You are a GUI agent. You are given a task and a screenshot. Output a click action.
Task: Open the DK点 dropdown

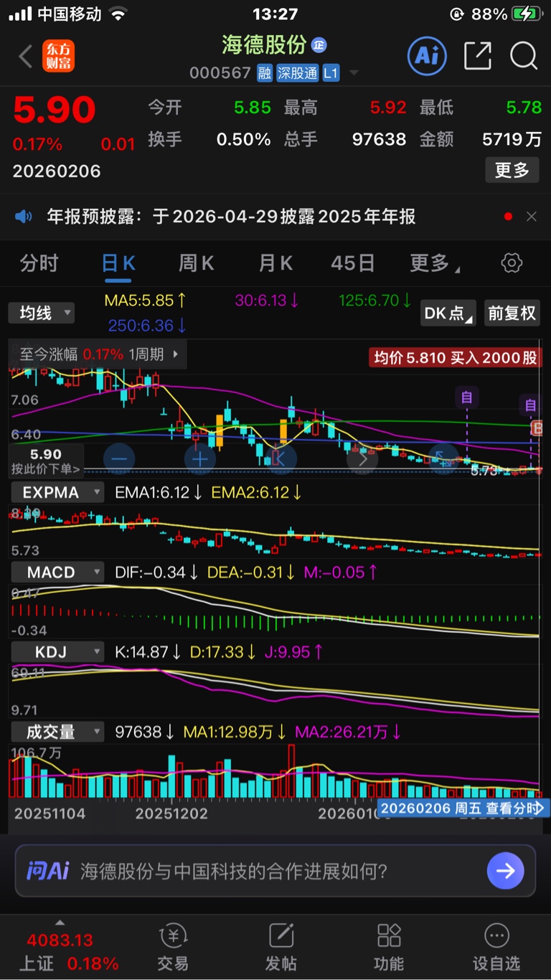(448, 314)
